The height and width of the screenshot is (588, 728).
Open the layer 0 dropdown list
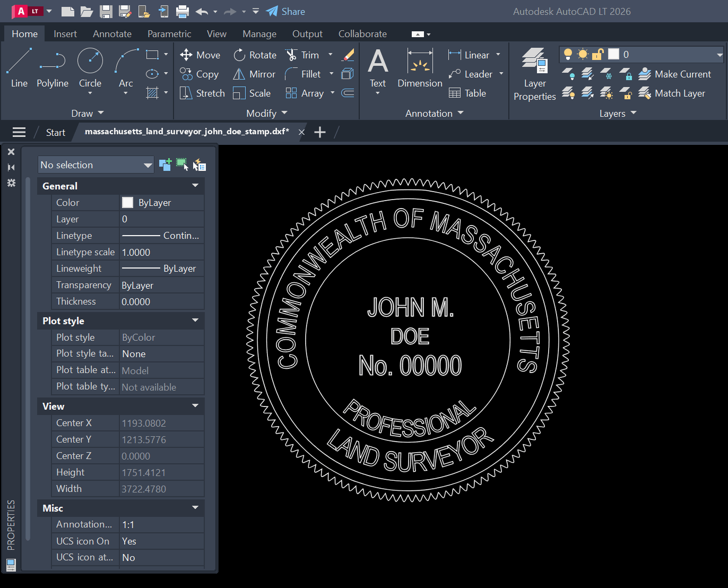pos(720,55)
